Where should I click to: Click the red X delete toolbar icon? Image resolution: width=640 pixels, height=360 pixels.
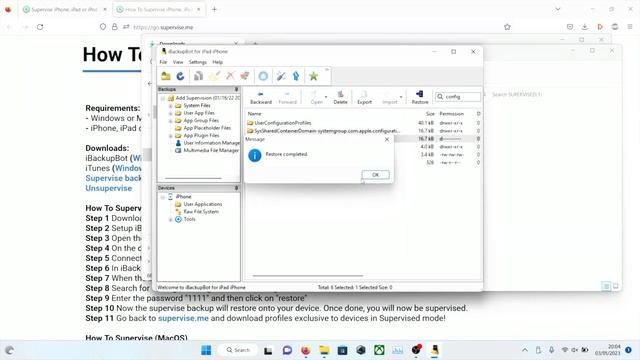click(x=230, y=76)
